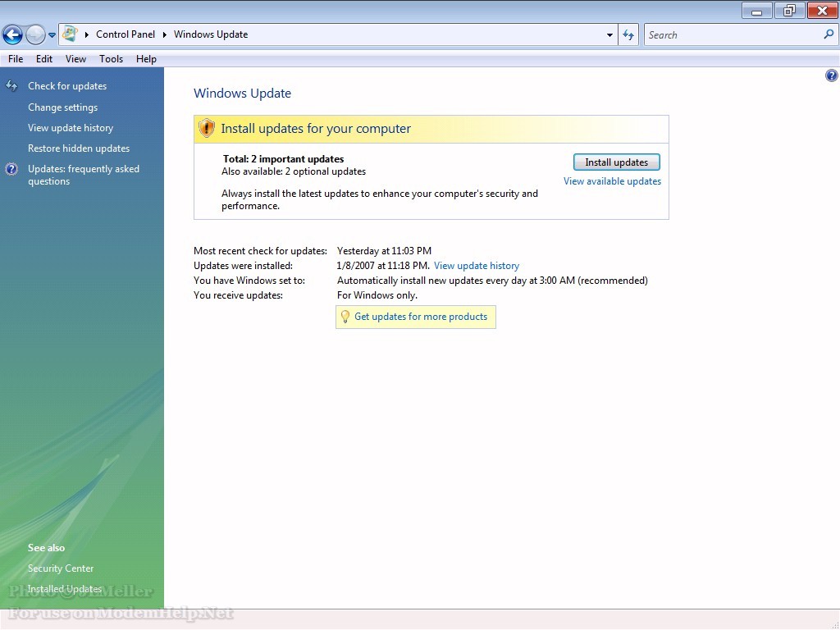This screenshot has height=630, width=840.
Task: Open Security Center under See also
Action: point(61,568)
